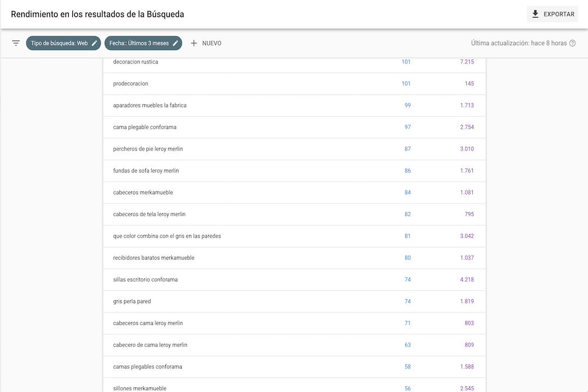588x392 pixels.
Task: Click the download icon in EXPORTAR
Action: tap(536, 14)
